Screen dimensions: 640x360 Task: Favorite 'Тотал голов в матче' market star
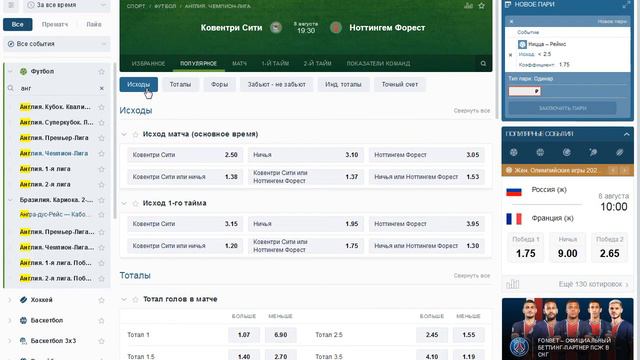(135, 299)
